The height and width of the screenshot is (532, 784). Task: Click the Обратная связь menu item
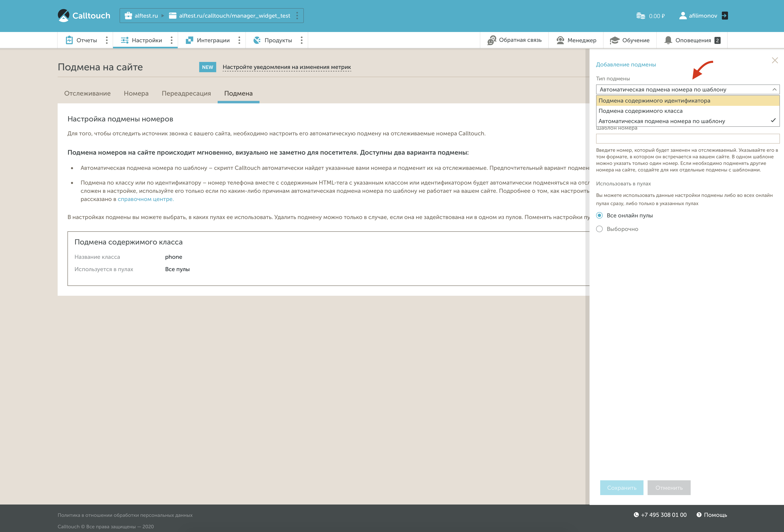tap(514, 40)
